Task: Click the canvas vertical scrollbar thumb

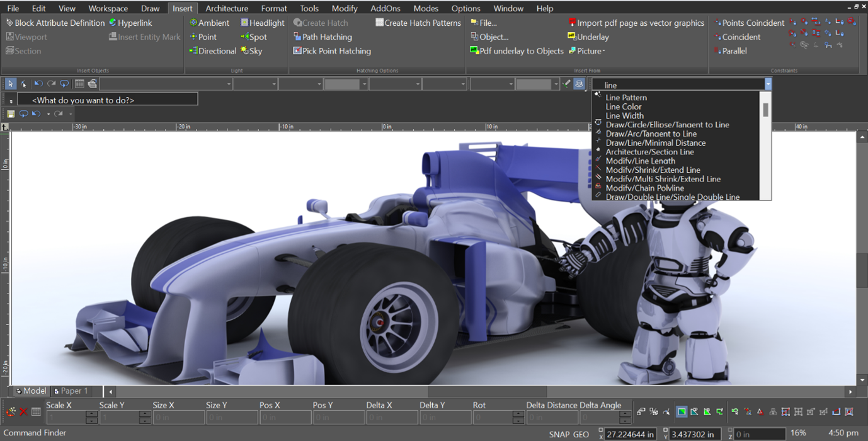Action: 862,269
